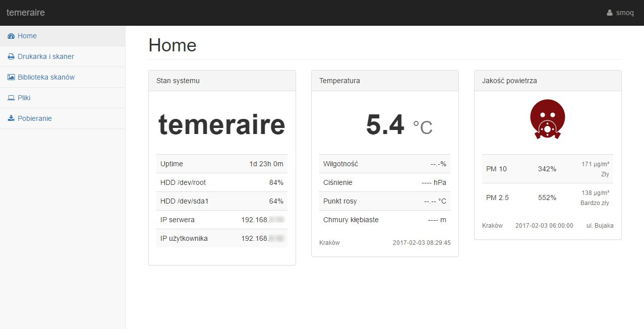
Task: Open the Biblioteka skanów menu item
Action: pos(46,77)
